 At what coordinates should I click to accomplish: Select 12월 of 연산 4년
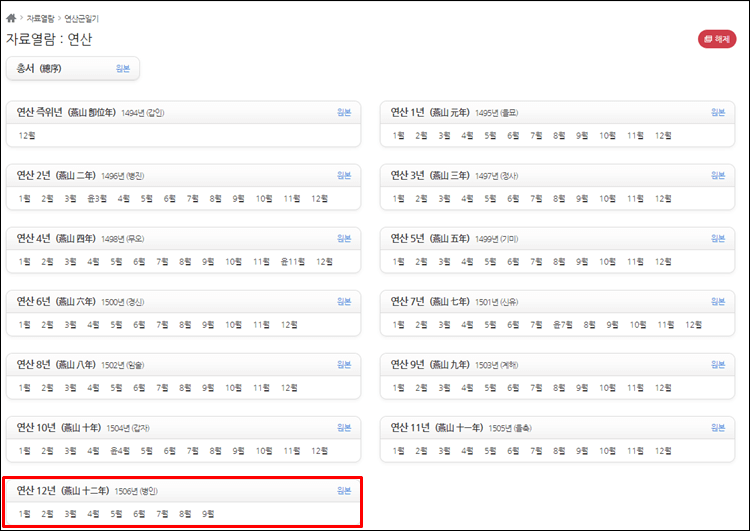pos(324,262)
